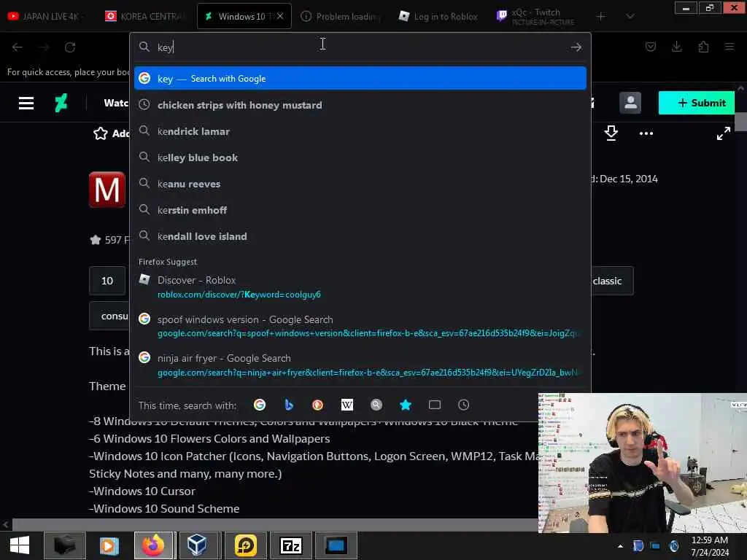The width and height of the screenshot is (747, 560).
Task: Open VirtualBox cube icon in taskbar
Action: click(x=196, y=545)
